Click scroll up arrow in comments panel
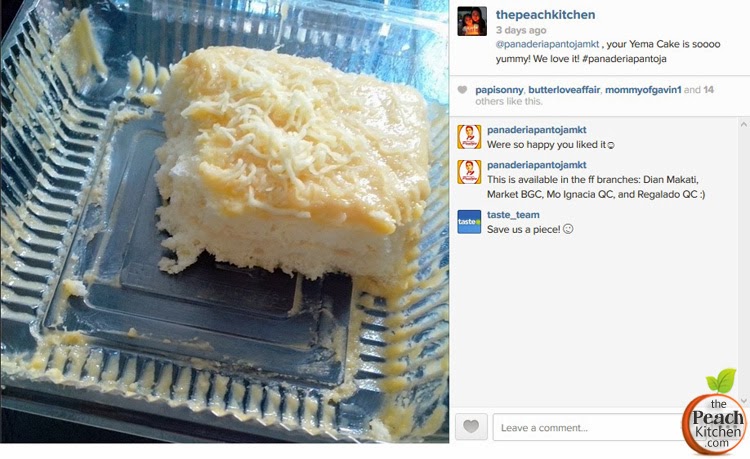Screen dimensions: 750x459 tap(744, 124)
